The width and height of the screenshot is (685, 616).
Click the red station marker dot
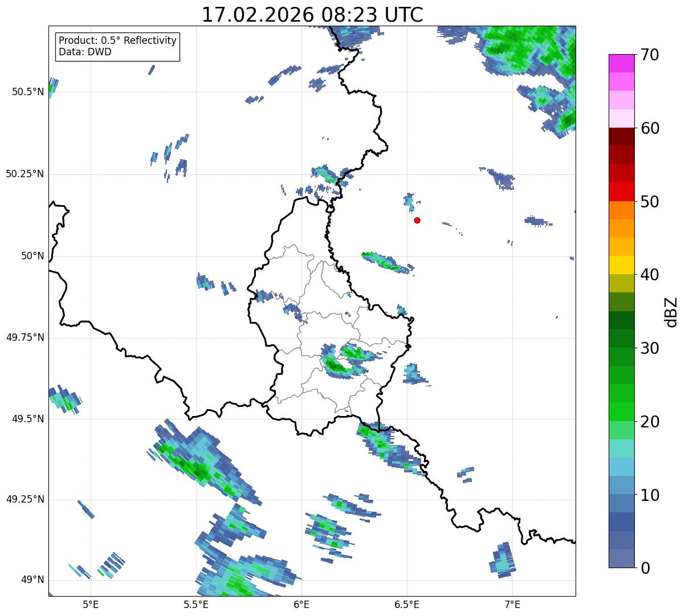[417, 220]
